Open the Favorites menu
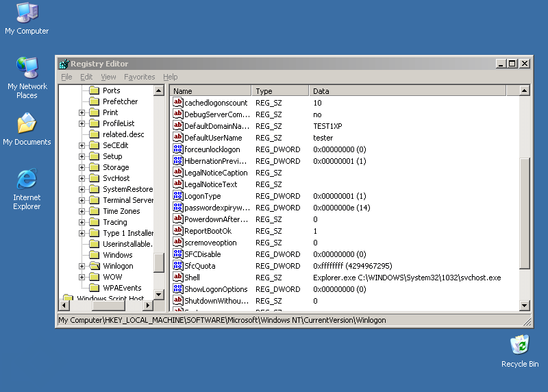This screenshot has width=548, height=392. point(139,77)
